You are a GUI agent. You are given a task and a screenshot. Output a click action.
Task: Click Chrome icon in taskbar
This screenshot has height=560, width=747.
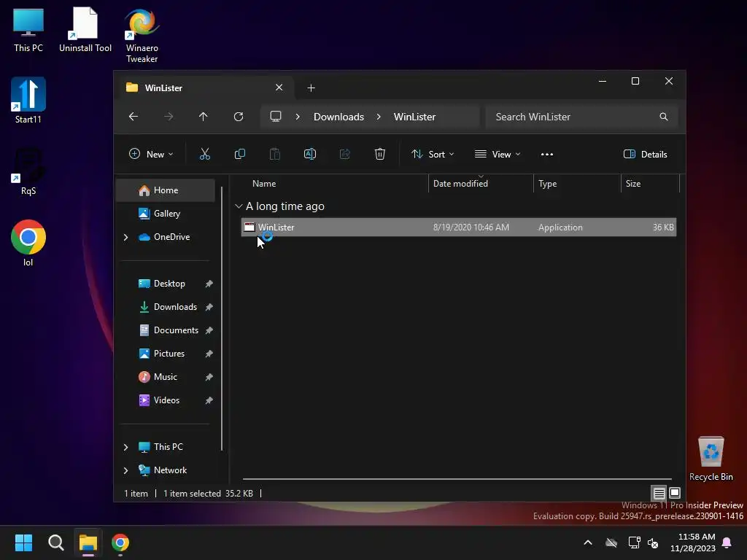[120, 542]
